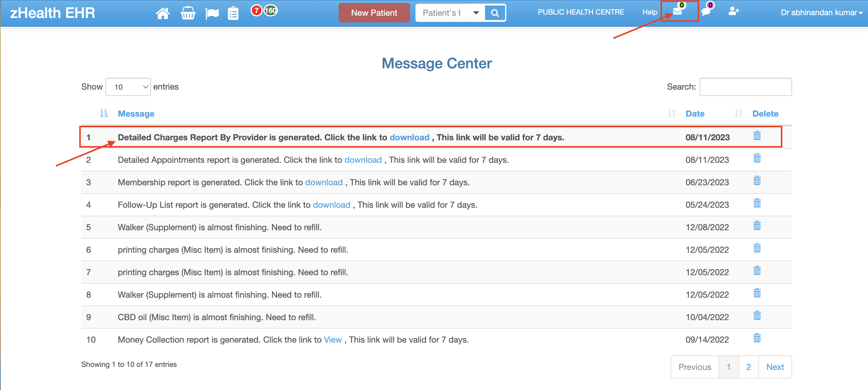
Task: Open the Show entries count dropdown
Action: click(x=128, y=87)
